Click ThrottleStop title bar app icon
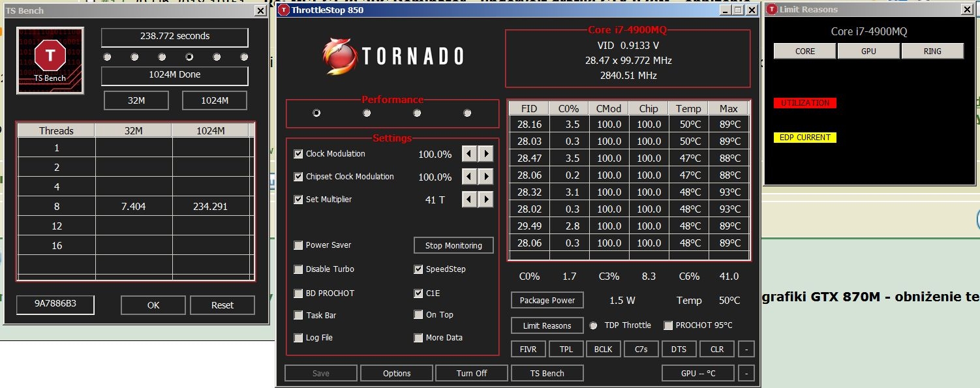Viewport: 980px width, 388px height. (x=284, y=10)
